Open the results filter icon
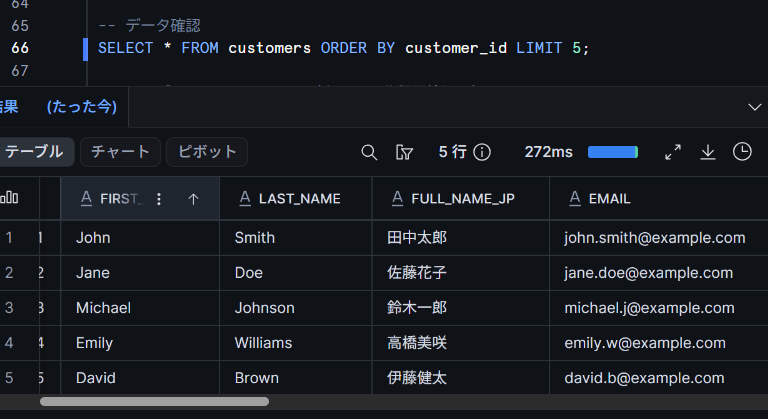 [x=404, y=152]
